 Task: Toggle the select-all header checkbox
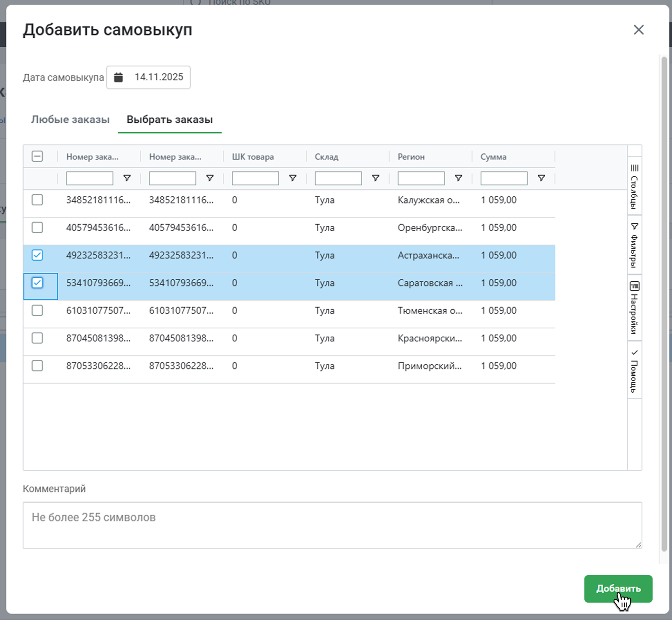point(37,157)
